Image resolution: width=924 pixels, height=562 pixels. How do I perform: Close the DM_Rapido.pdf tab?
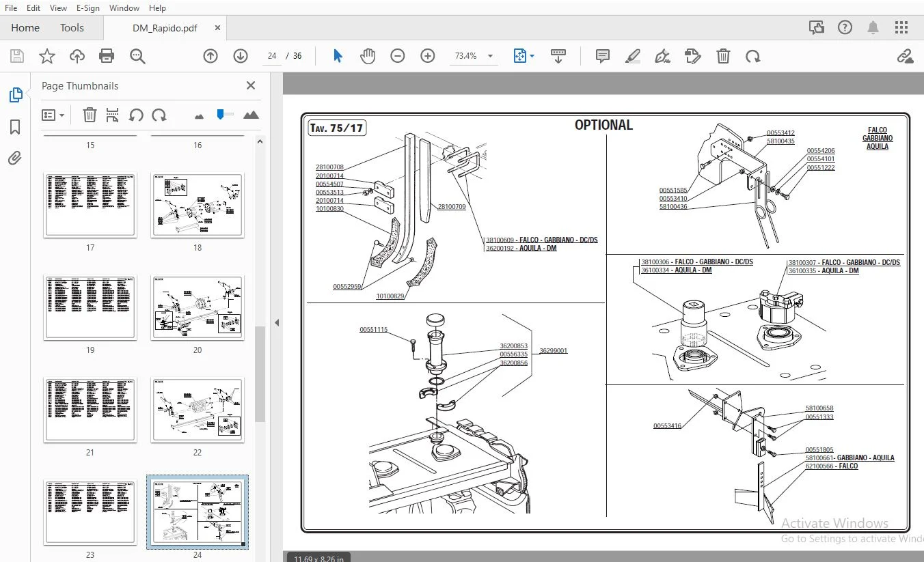pos(217,28)
